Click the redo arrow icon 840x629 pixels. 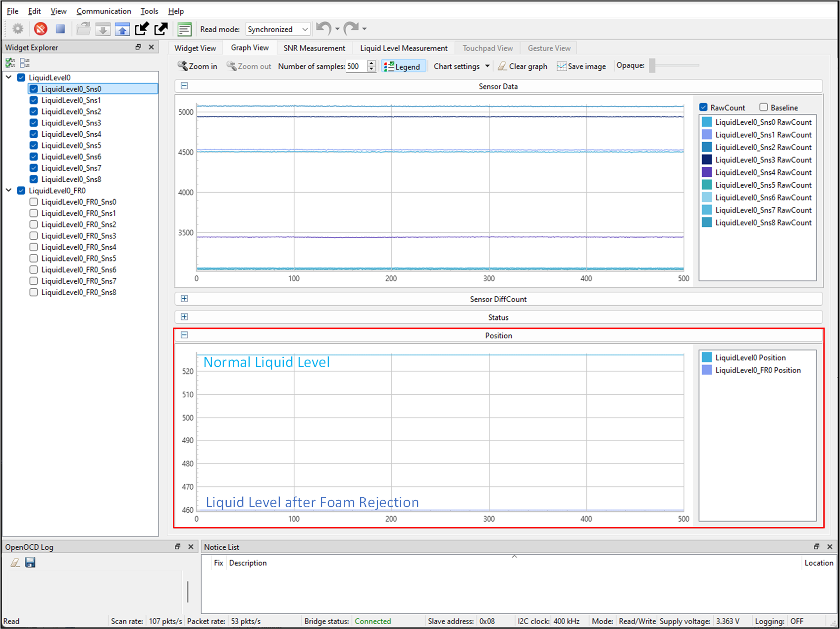(351, 28)
